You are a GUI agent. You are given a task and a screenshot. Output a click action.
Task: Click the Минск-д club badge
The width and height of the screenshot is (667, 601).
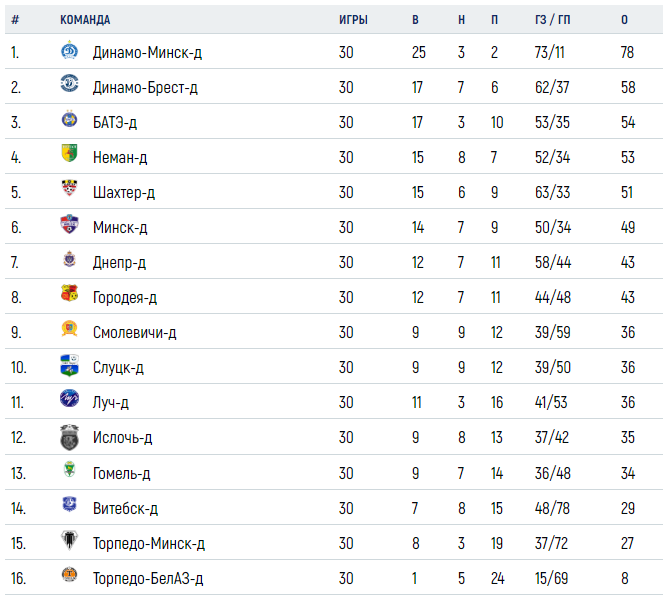[x=69, y=224]
